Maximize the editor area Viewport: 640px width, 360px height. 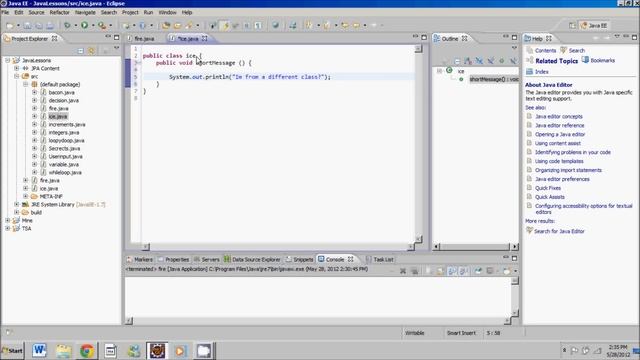(424, 37)
